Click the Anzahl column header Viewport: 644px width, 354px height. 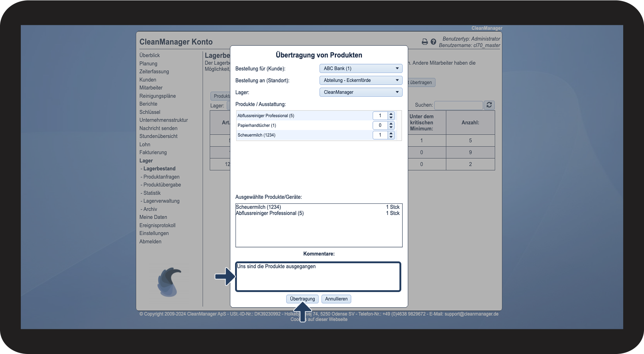(x=470, y=122)
